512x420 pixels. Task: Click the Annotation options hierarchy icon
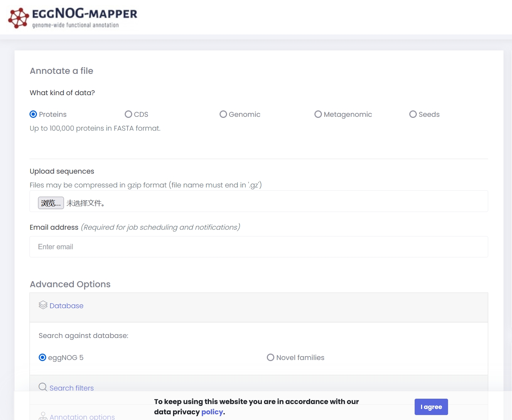[x=43, y=416]
